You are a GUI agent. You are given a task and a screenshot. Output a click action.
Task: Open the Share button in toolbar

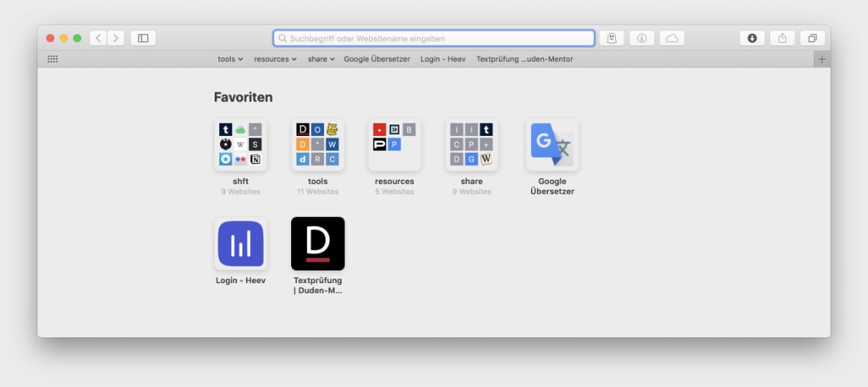click(782, 38)
